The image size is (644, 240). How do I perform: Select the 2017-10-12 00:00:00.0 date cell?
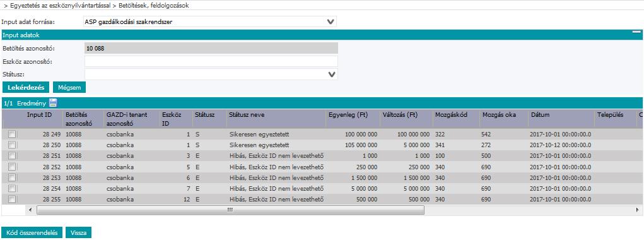click(561, 145)
